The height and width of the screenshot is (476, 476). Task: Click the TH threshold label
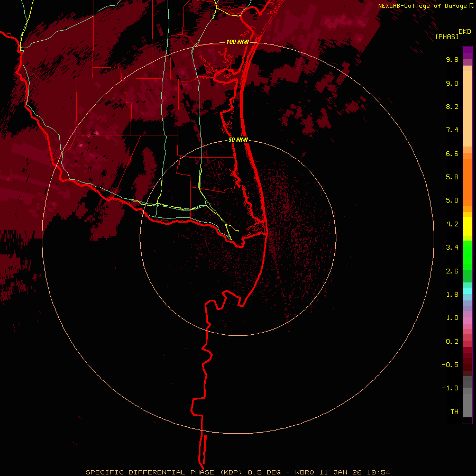click(454, 412)
